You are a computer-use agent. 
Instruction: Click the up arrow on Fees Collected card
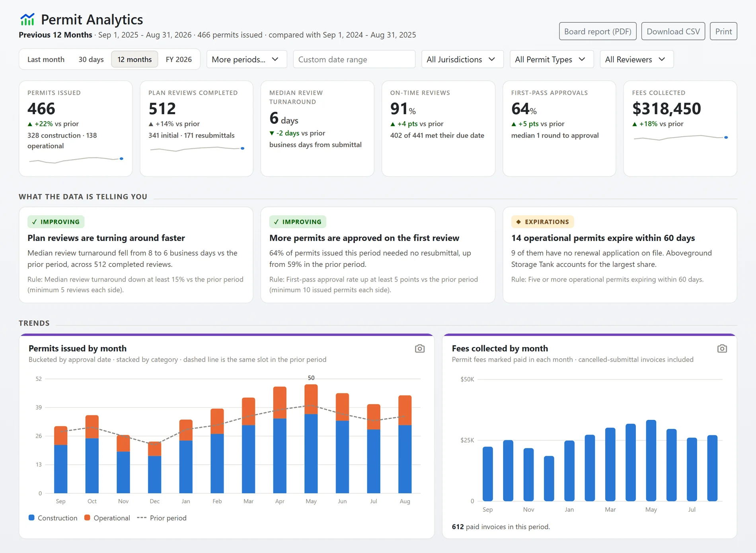tap(635, 124)
